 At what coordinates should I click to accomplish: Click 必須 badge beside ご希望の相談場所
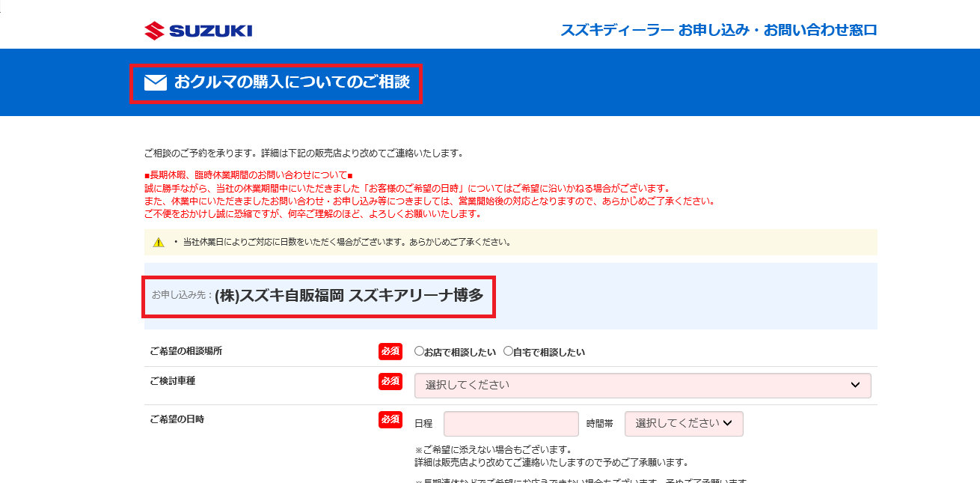[391, 351]
